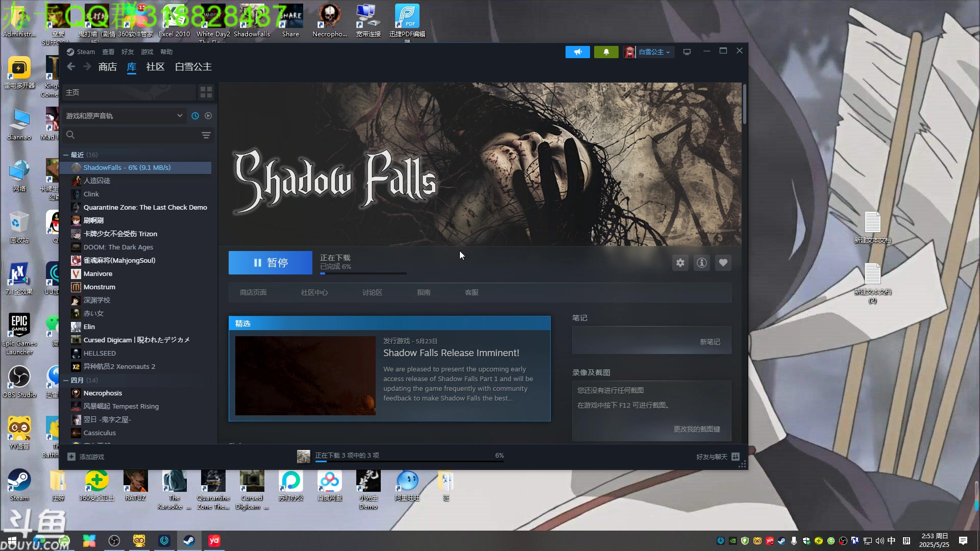Screen dimensions: 980x551
Task: Open the 指南 link
Action: (424, 292)
